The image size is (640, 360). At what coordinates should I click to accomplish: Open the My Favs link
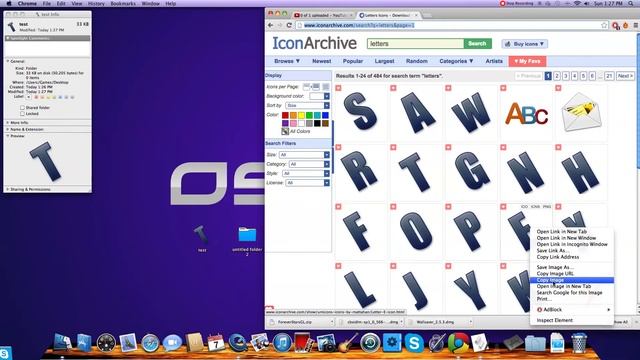[527, 61]
